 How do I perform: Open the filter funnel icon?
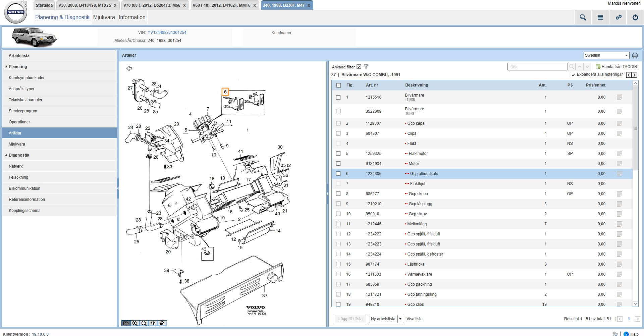tap(366, 67)
